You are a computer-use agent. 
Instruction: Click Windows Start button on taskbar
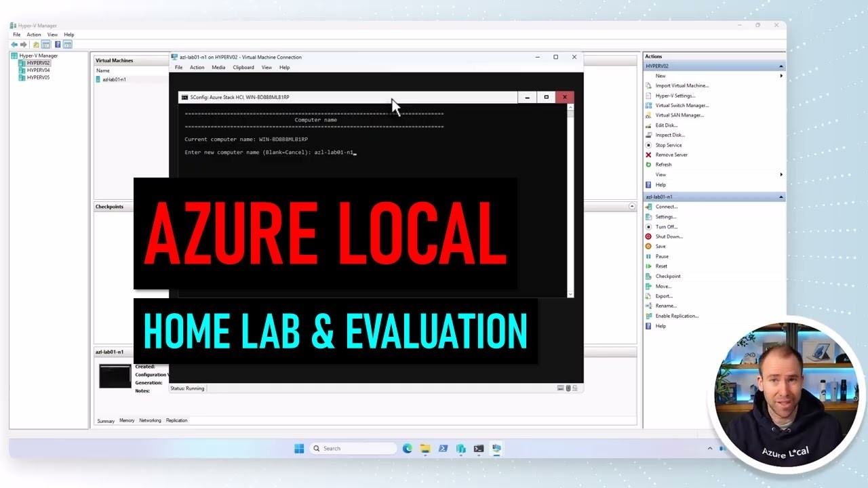point(299,448)
